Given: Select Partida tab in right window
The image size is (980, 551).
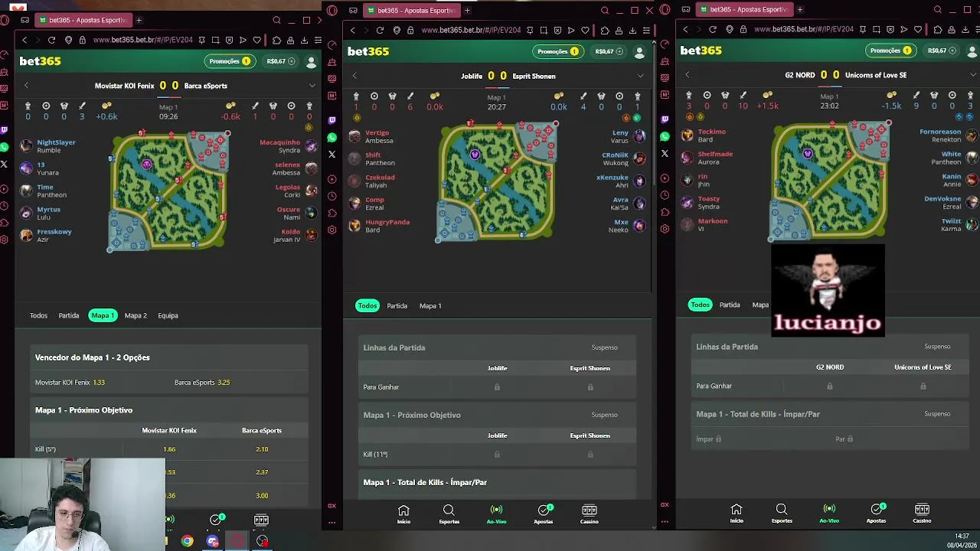Looking at the screenshot, I should [730, 305].
